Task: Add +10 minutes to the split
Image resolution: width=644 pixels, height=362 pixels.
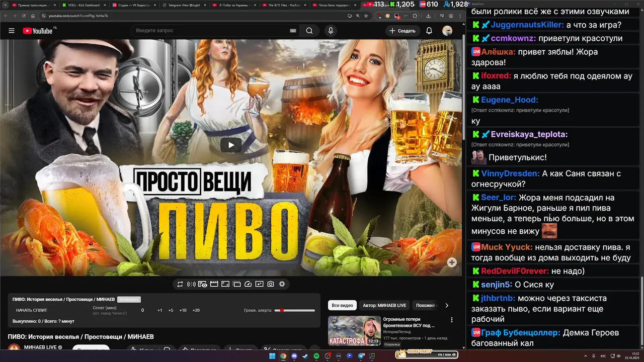Action: 183,310
